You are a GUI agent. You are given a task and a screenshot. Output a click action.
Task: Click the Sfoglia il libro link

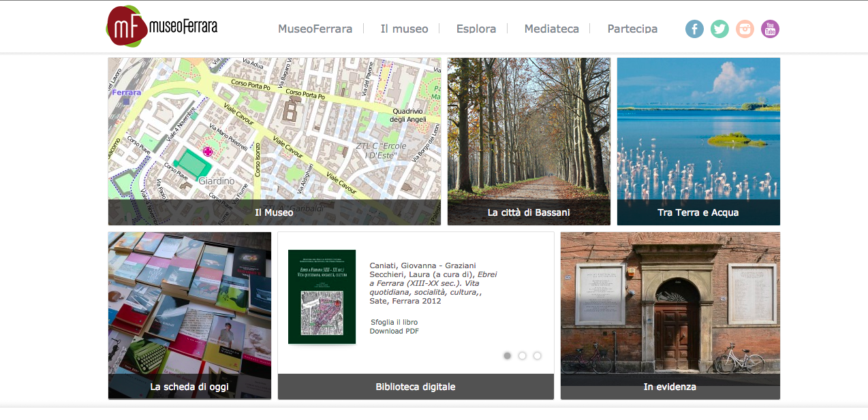(394, 322)
